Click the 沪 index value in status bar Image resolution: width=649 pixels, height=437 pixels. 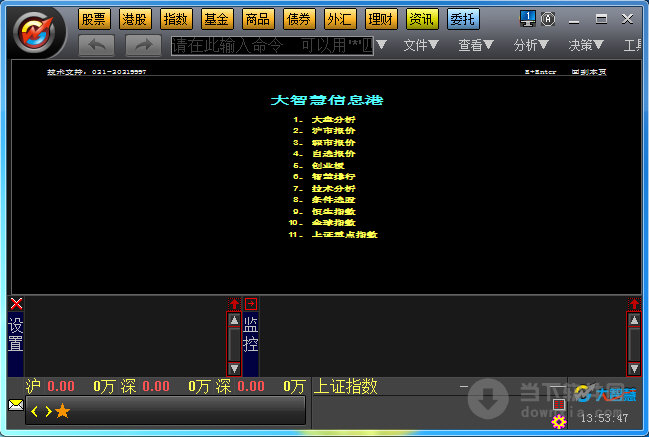point(61,387)
